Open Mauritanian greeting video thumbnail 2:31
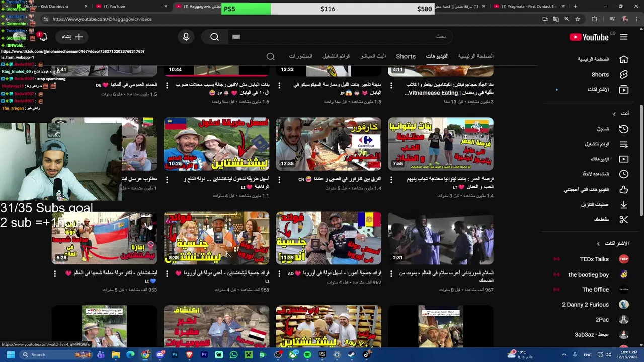Image resolution: width=644 pixels, height=362 pixels. click(441, 238)
